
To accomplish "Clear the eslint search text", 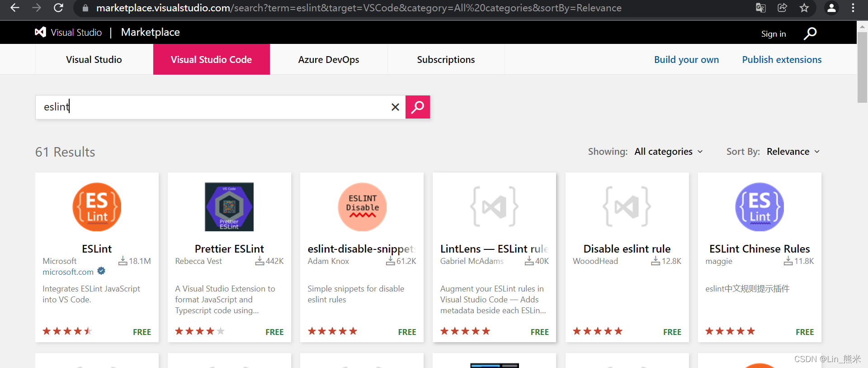I will 395,107.
